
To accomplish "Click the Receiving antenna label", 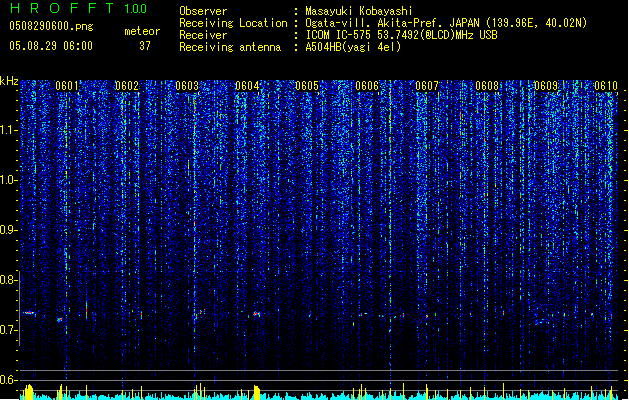I will (x=230, y=47).
